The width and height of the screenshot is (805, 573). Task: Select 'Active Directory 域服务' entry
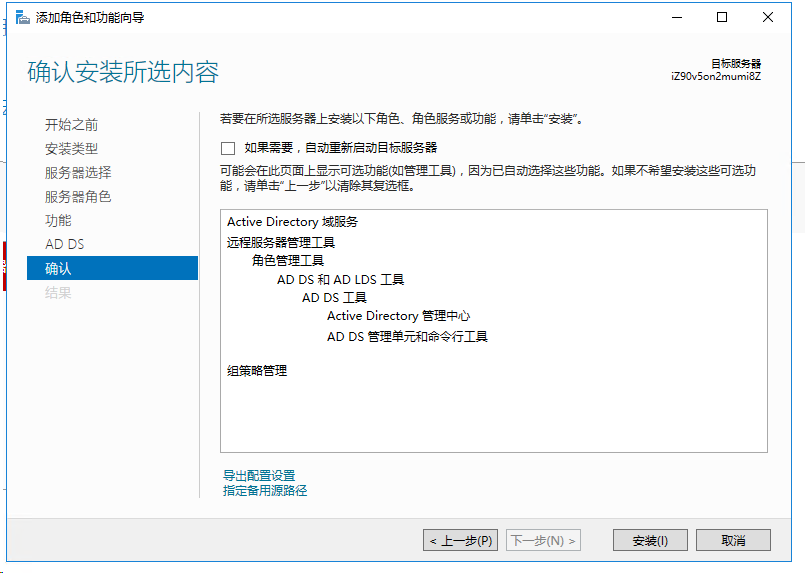click(293, 222)
